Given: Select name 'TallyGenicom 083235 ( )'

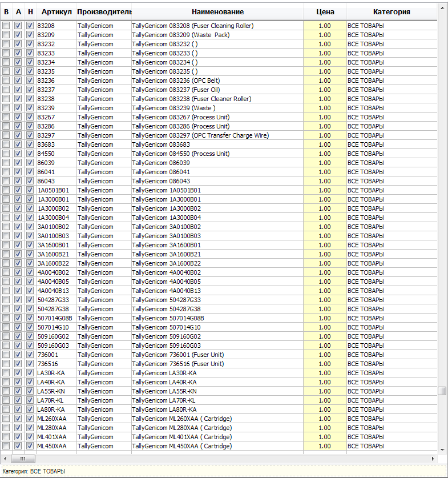Looking at the screenshot, I should (x=165, y=71).
